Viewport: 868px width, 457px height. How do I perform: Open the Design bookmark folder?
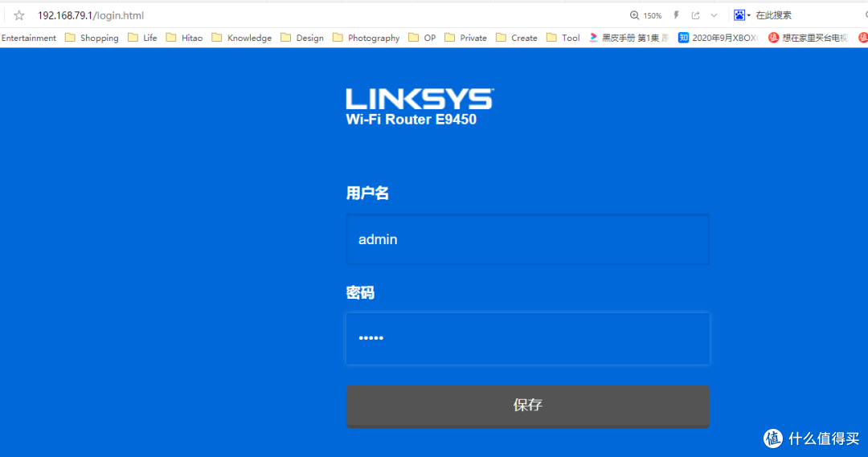(302, 38)
